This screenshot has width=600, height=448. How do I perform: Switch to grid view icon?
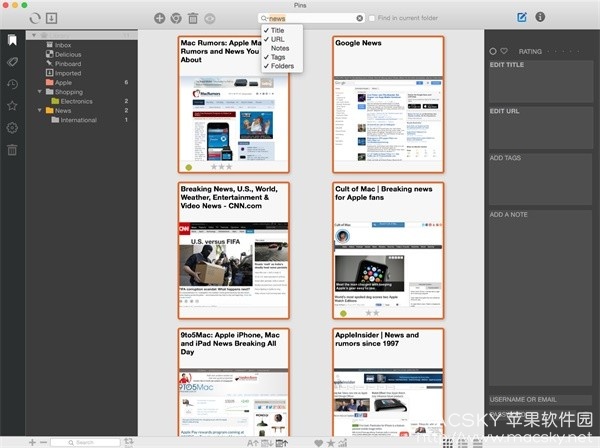pyautogui.click(x=448, y=443)
